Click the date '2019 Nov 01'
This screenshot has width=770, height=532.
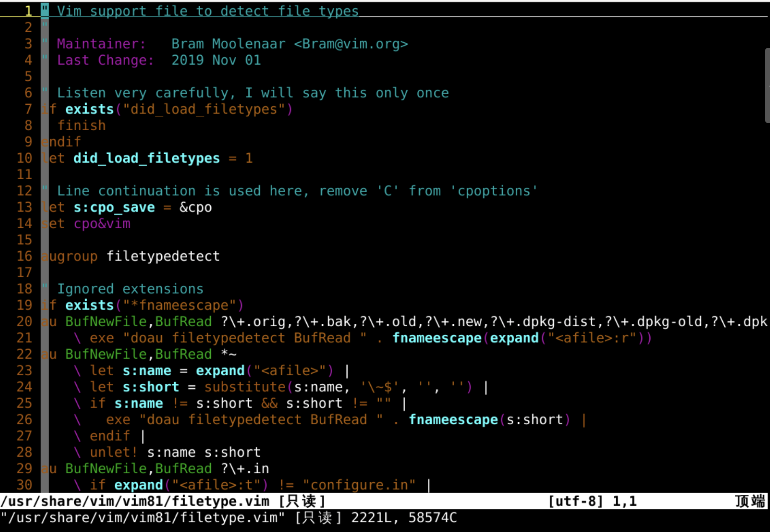click(x=216, y=60)
